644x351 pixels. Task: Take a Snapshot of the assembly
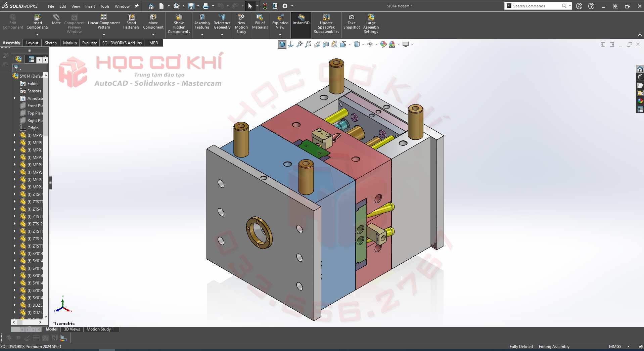coord(352,22)
